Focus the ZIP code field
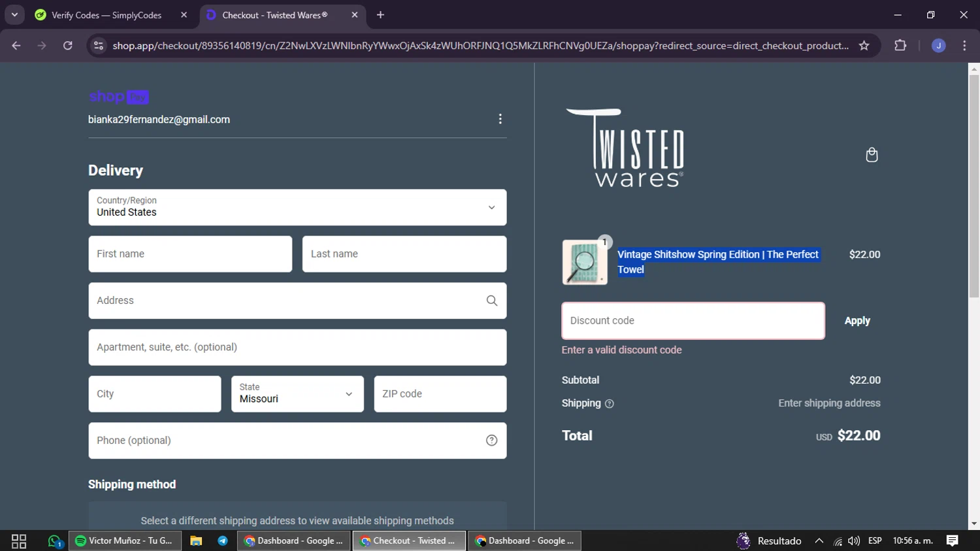The height and width of the screenshot is (551, 980). (x=440, y=394)
